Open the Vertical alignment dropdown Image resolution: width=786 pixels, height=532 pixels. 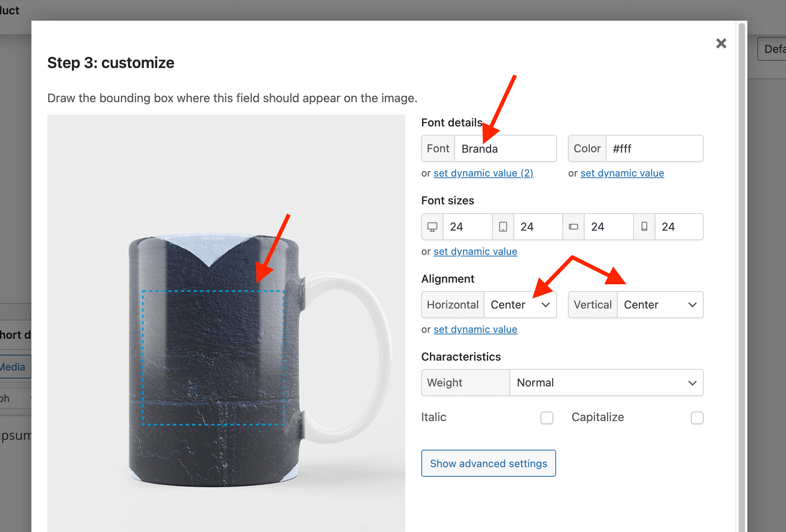(x=660, y=305)
